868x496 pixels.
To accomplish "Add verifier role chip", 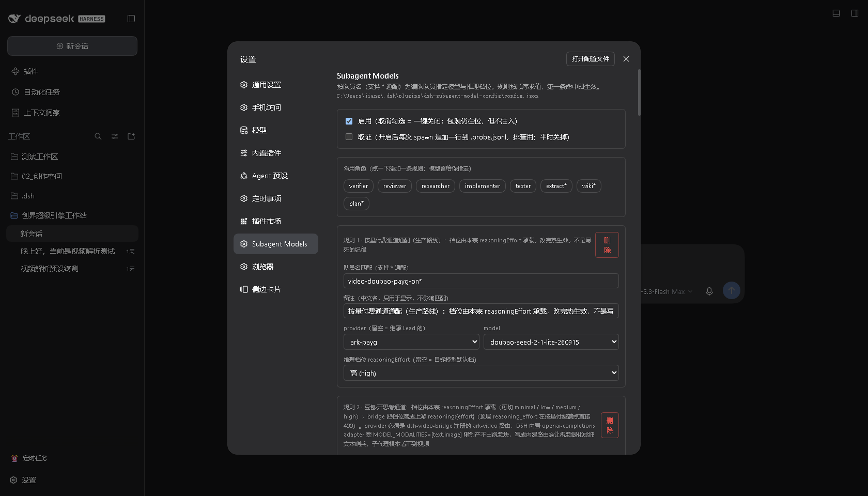I will click(359, 186).
